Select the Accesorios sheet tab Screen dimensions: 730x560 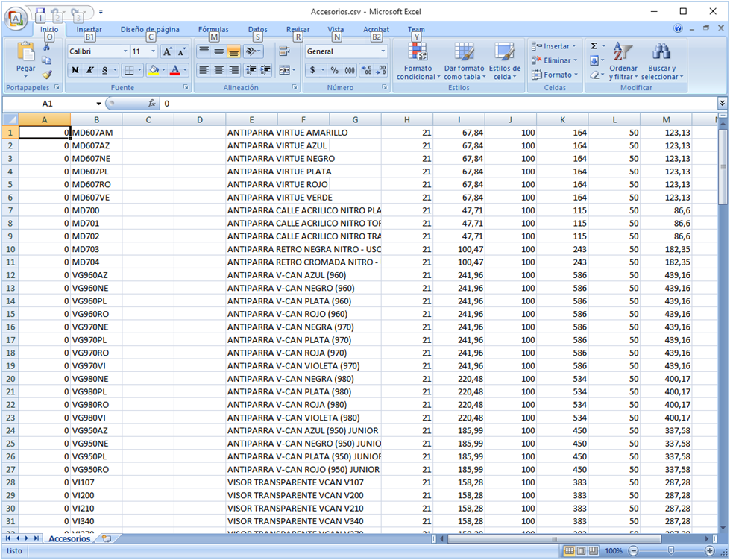(x=69, y=538)
